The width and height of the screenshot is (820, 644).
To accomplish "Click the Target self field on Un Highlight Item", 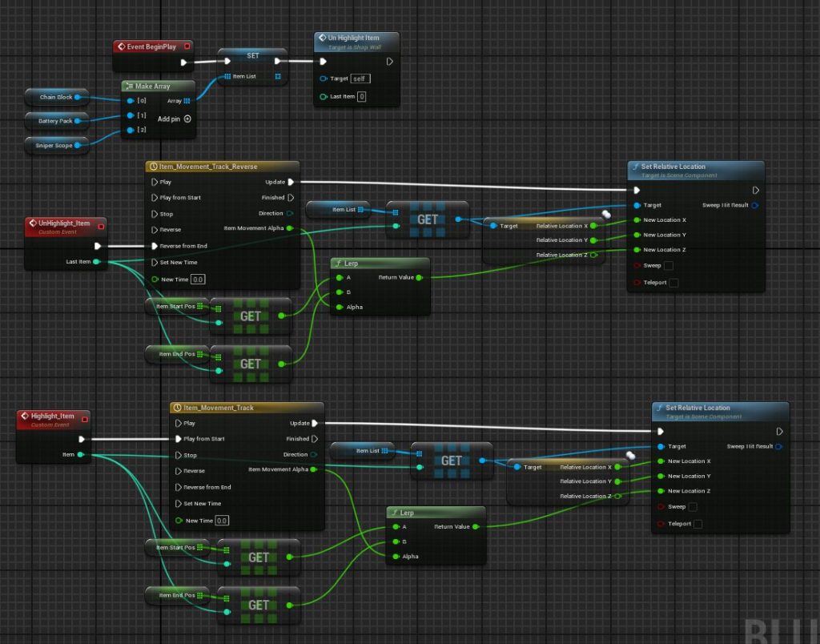I will coord(360,78).
